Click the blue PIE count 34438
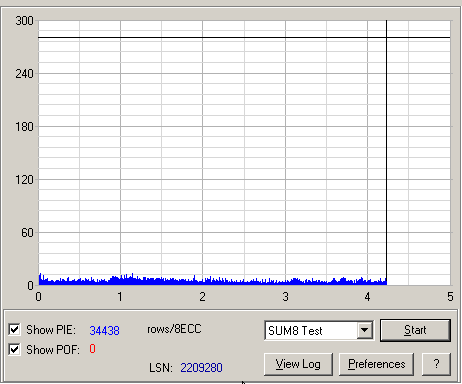 point(104,330)
